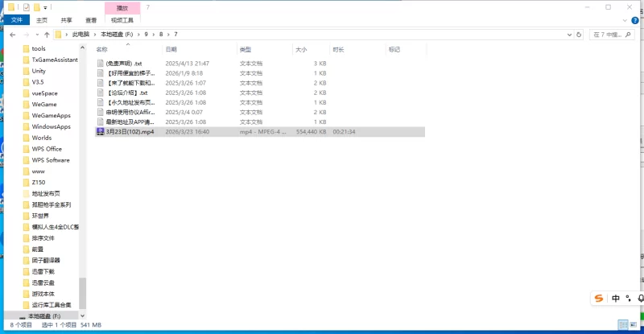Click folder 8 in the breadcrumb
The width and height of the screenshot is (644, 334).
point(161,35)
